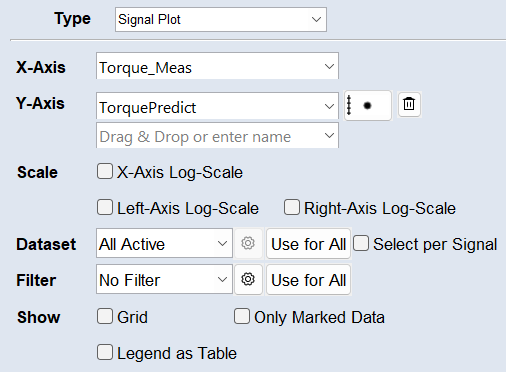Image resolution: width=506 pixels, height=372 pixels.
Task: Delete the TorquePredict signal with trash icon
Action: click(409, 104)
